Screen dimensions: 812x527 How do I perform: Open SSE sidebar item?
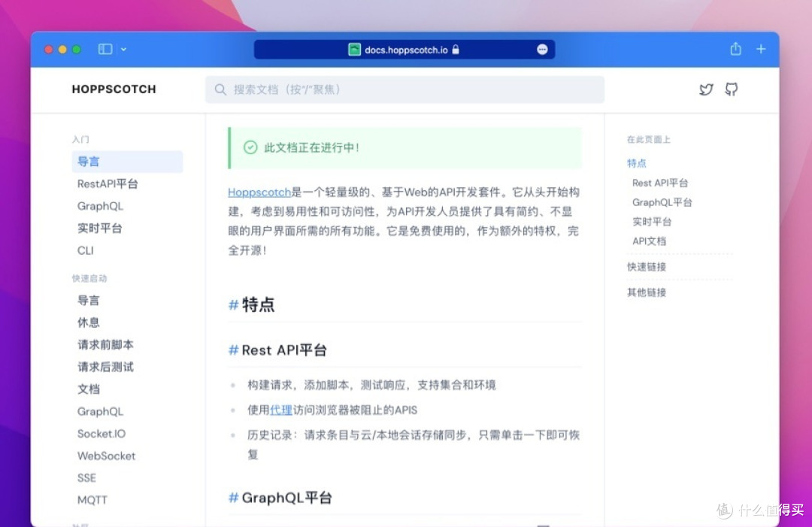[x=86, y=478]
